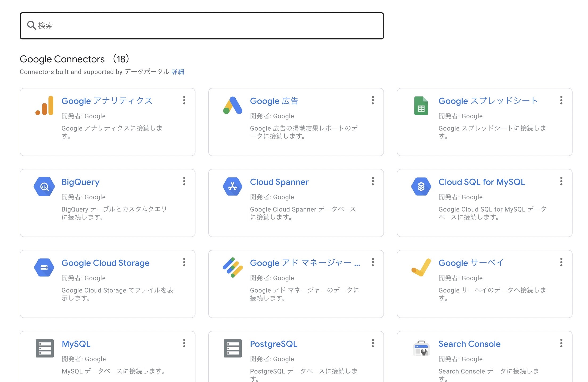Image resolution: width=588 pixels, height=382 pixels.
Task: Click the Google Ad Manager striped icon
Action: tap(233, 267)
